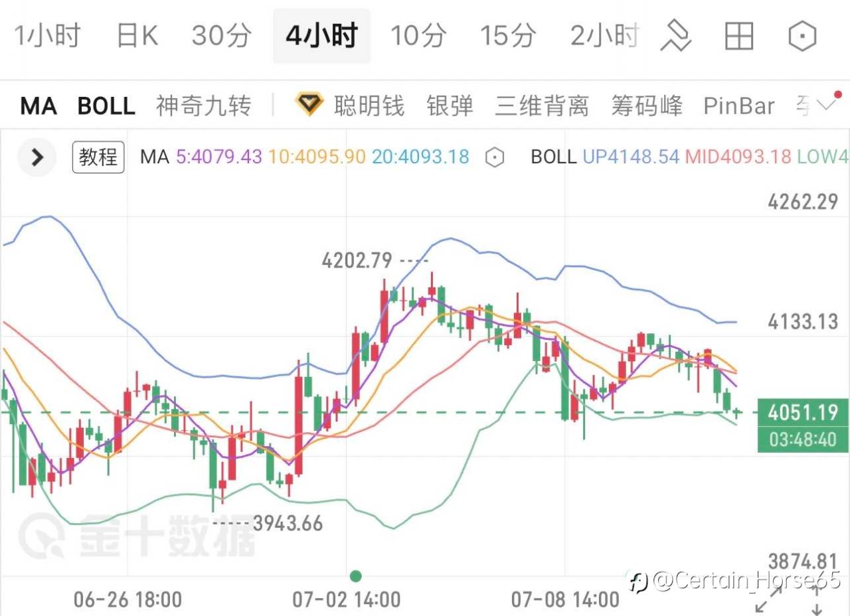Expand the side panel arrow button
This screenshot has height=616, width=850.
(x=37, y=158)
